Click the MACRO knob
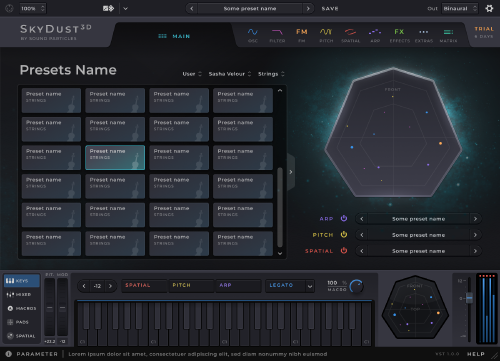The height and width of the screenshot is (361, 500). [x=357, y=286]
